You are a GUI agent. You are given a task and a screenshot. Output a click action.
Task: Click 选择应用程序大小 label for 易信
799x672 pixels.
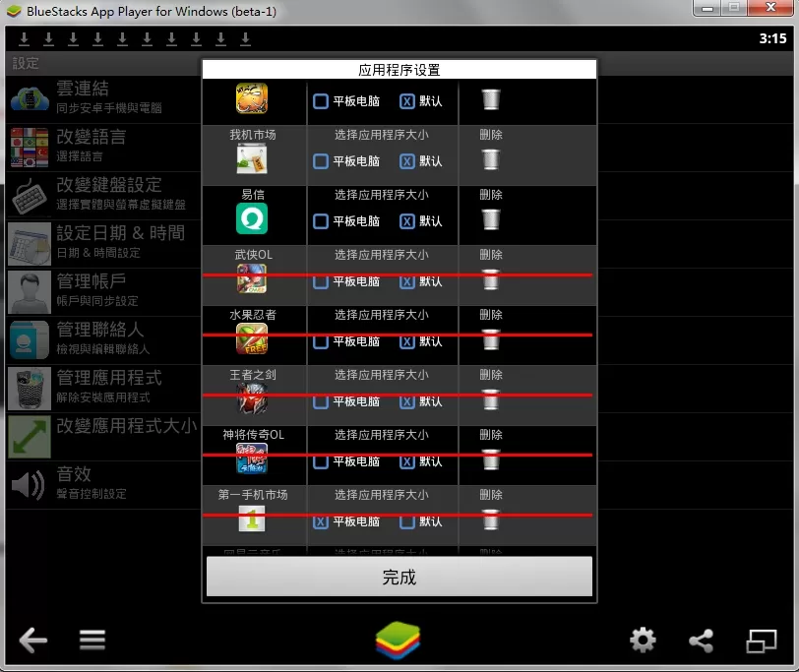point(381,195)
